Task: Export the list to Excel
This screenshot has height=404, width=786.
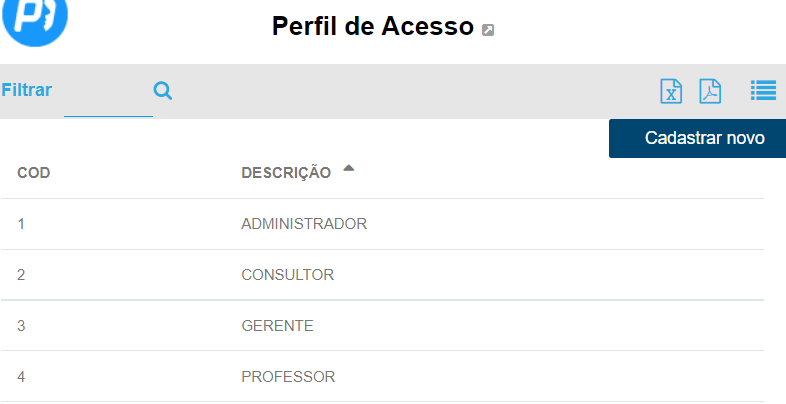Action: (x=670, y=91)
